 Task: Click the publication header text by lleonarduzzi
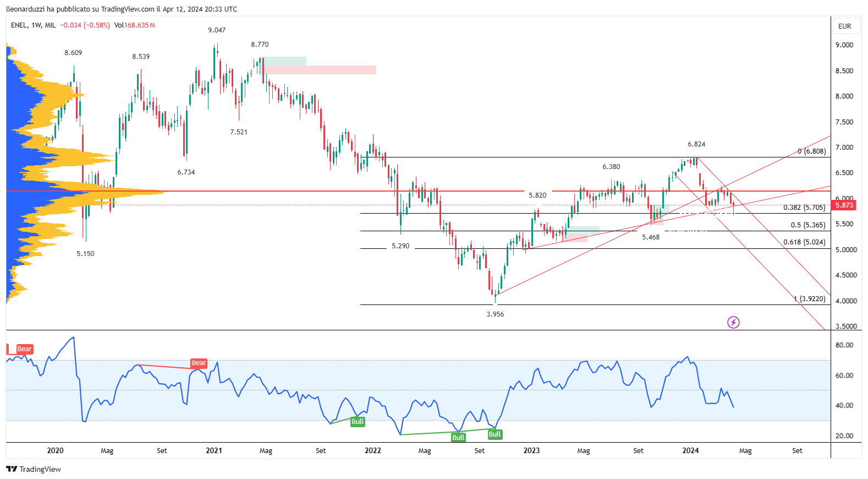122,9
